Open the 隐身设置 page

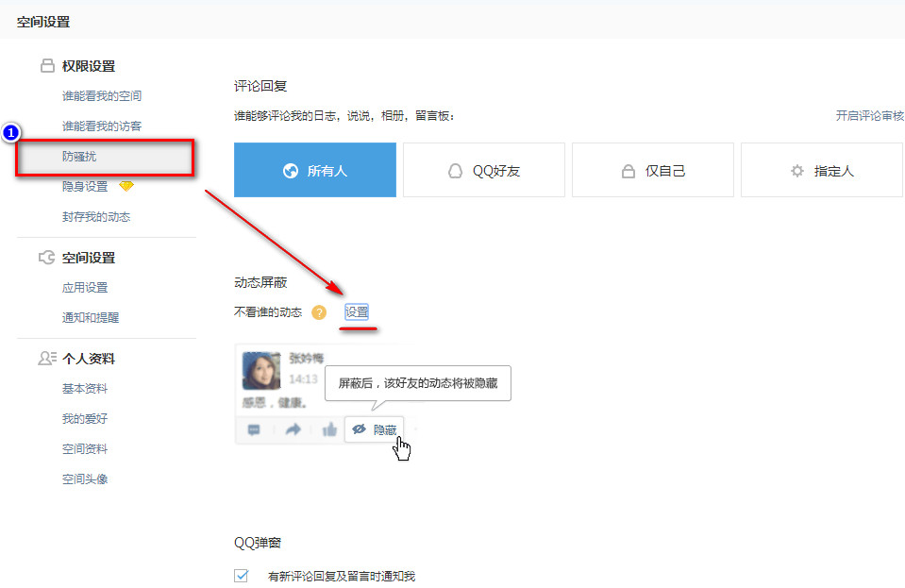pyautogui.click(x=85, y=186)
